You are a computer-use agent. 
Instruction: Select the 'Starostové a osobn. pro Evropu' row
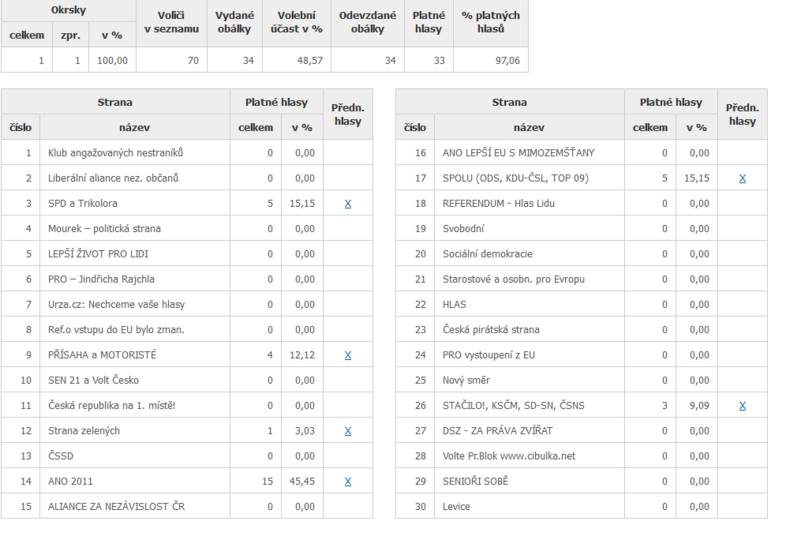click(513, 279)
